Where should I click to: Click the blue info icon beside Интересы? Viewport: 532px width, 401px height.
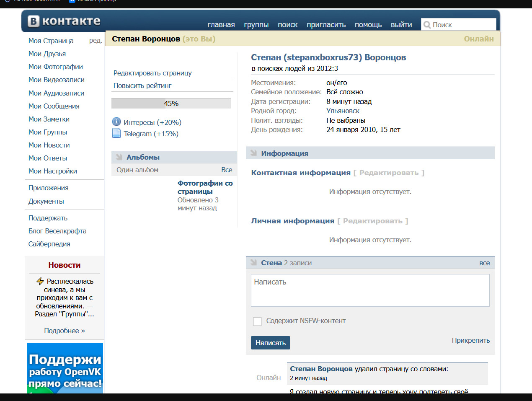116,122
